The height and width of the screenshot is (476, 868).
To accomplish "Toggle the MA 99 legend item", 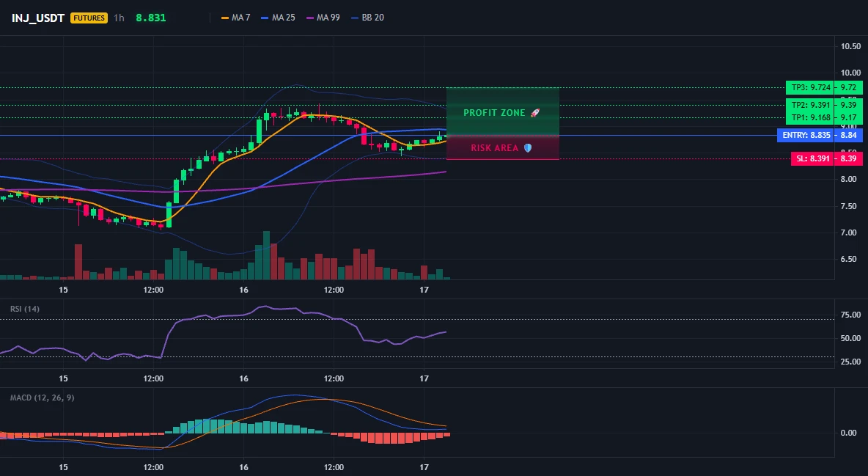I will pos(323,18).
